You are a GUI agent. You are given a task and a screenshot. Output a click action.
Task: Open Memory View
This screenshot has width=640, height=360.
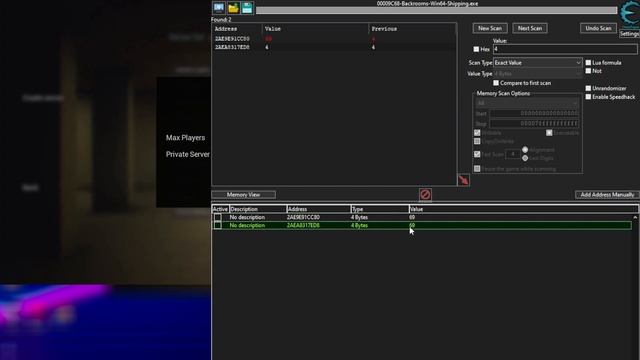(x=243, y=195)
